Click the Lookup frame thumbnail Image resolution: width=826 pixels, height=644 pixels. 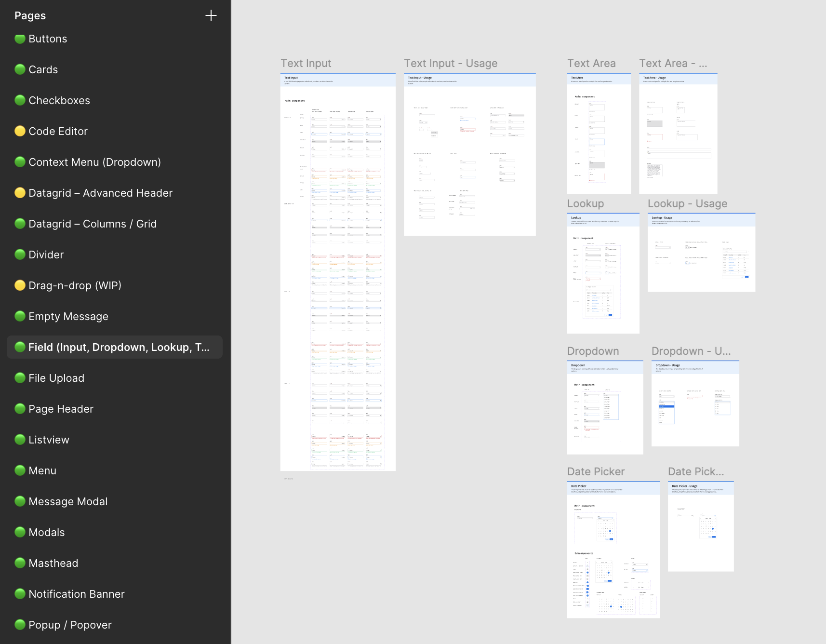(603, 273)
